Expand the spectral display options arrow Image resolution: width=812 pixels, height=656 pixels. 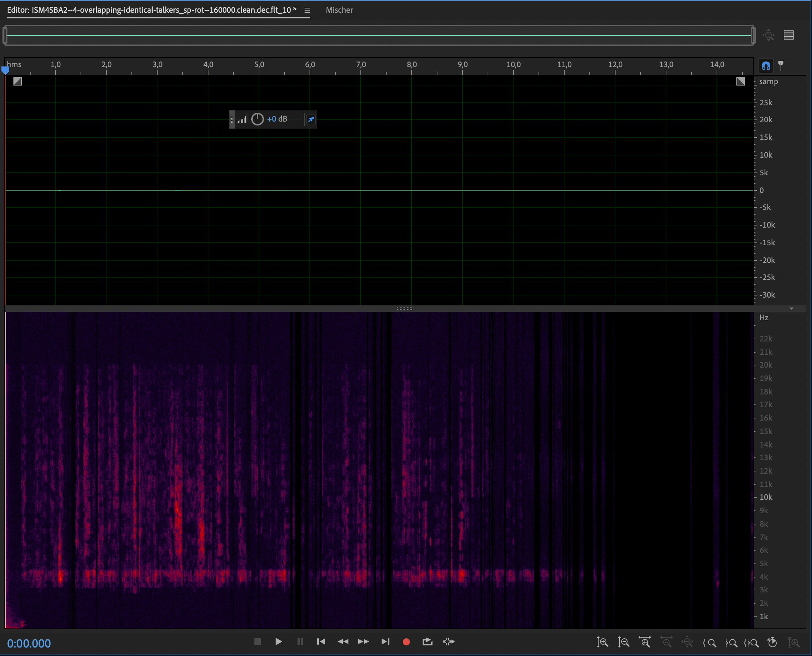791,309
